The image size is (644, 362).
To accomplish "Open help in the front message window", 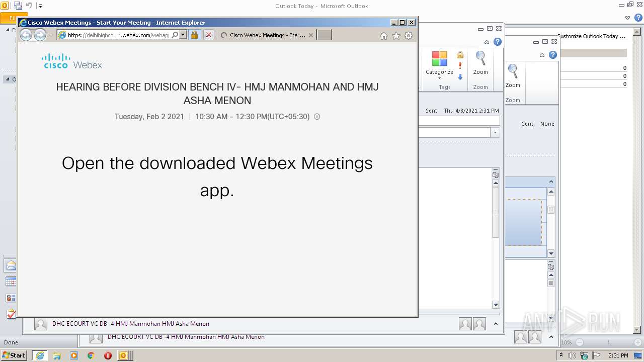I will pyautogui.click(x=498, y=42).
